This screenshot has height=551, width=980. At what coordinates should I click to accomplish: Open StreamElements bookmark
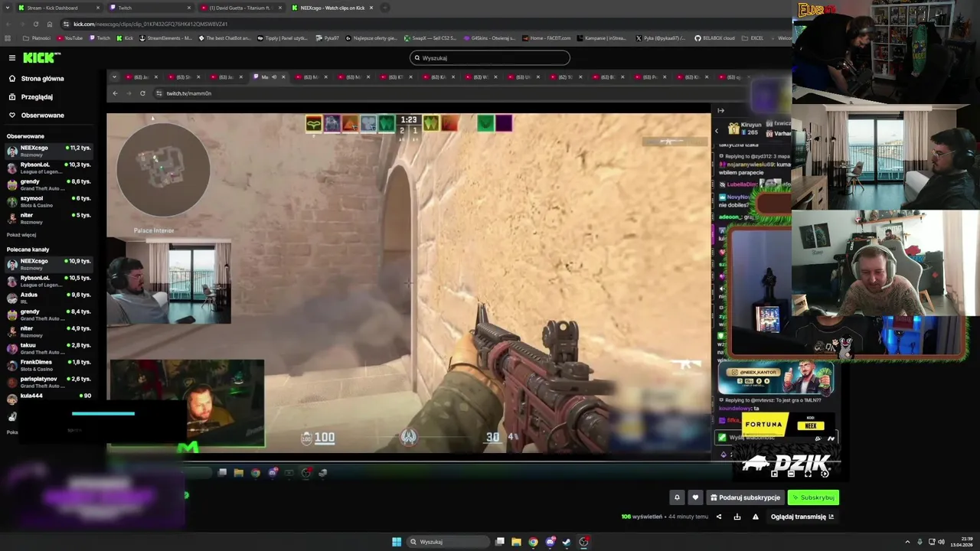(x=165, y=37)
